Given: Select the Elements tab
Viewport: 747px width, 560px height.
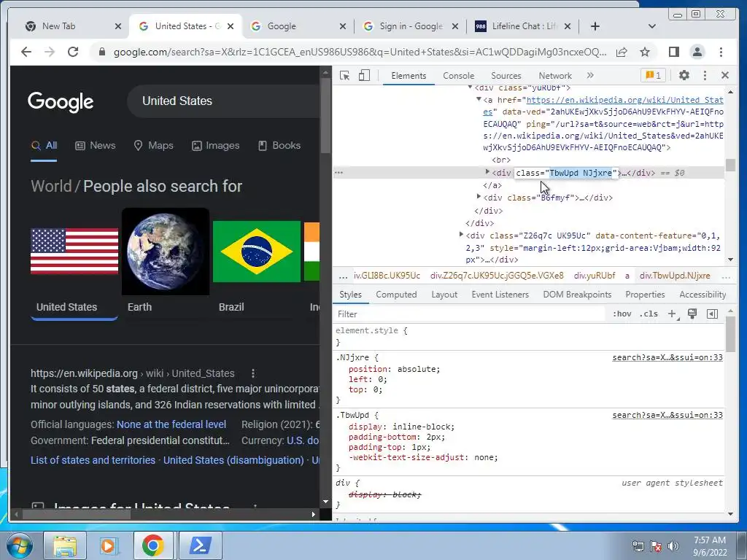Looking at the screenshot, I should tap(409, 76).
